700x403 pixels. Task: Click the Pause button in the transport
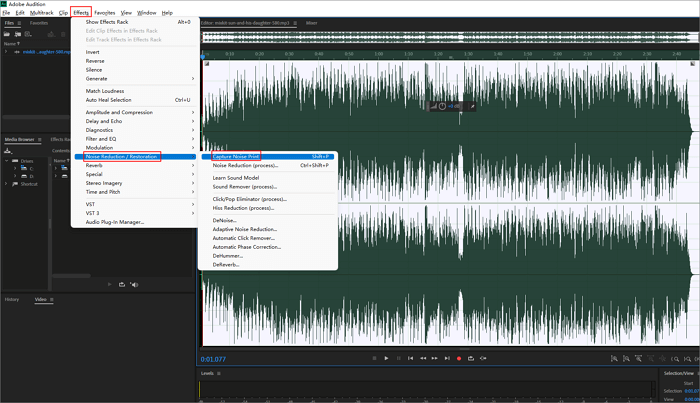(x=398, y=358)
